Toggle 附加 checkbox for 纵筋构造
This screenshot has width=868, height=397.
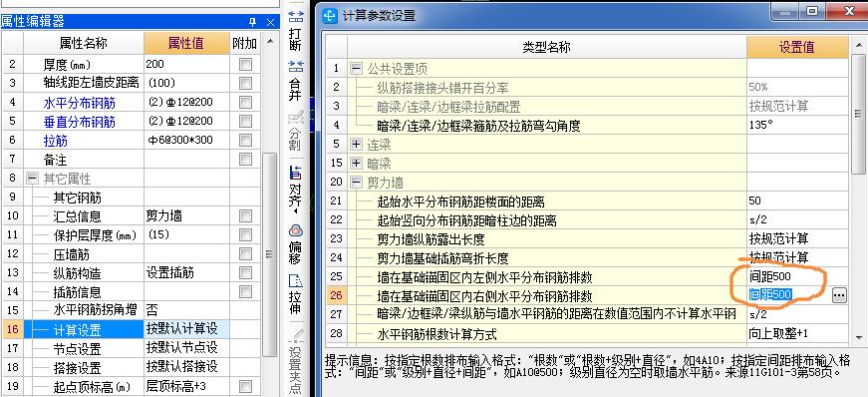click(x=245, y=272)
